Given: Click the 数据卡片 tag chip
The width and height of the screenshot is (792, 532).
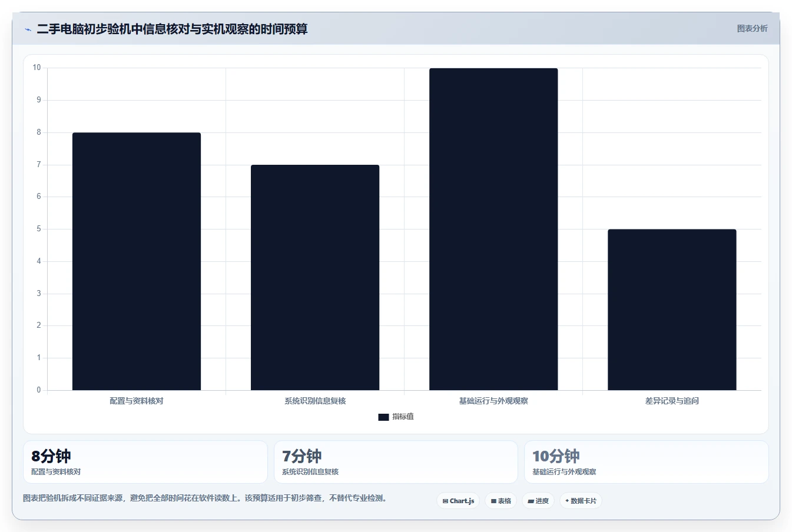Looking at the screenshot, I should [x=581, y=501].
